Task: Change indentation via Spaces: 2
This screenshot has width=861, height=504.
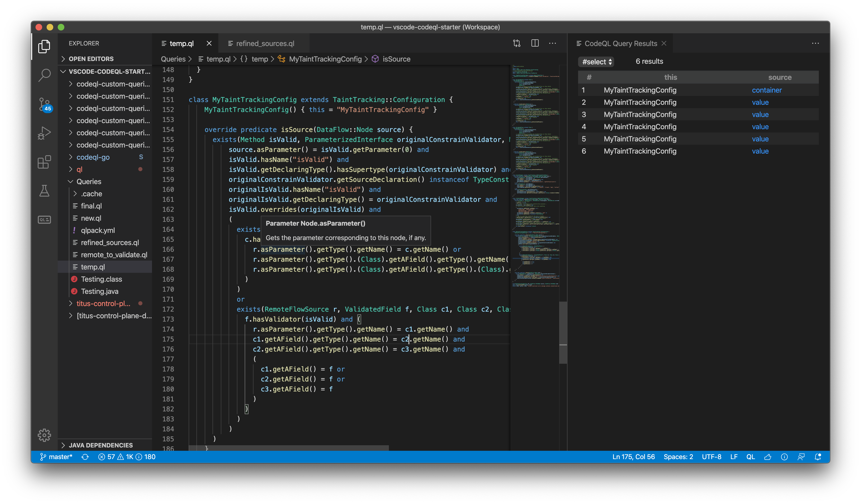Action: [x=678, y=457]
